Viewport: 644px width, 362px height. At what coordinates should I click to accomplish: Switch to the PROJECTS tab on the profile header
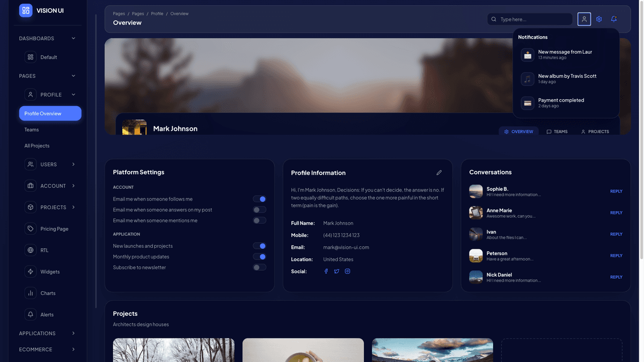(x=595, y=131)
